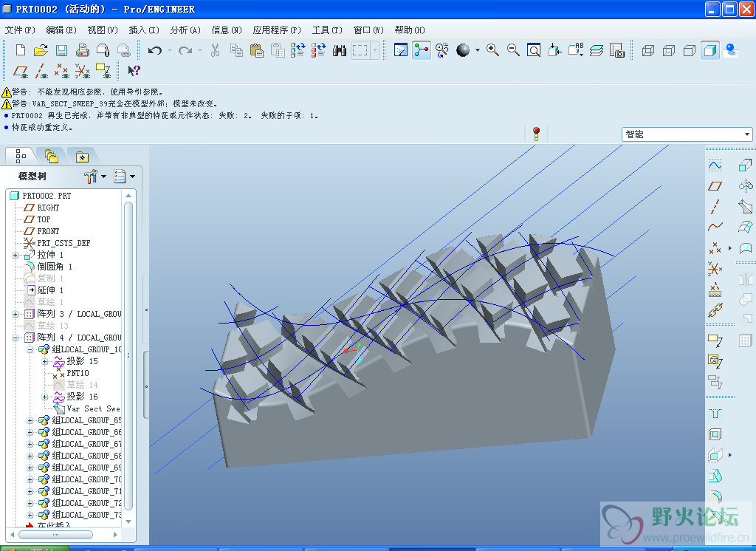Open the 工具(T) menu

(327, 30)
